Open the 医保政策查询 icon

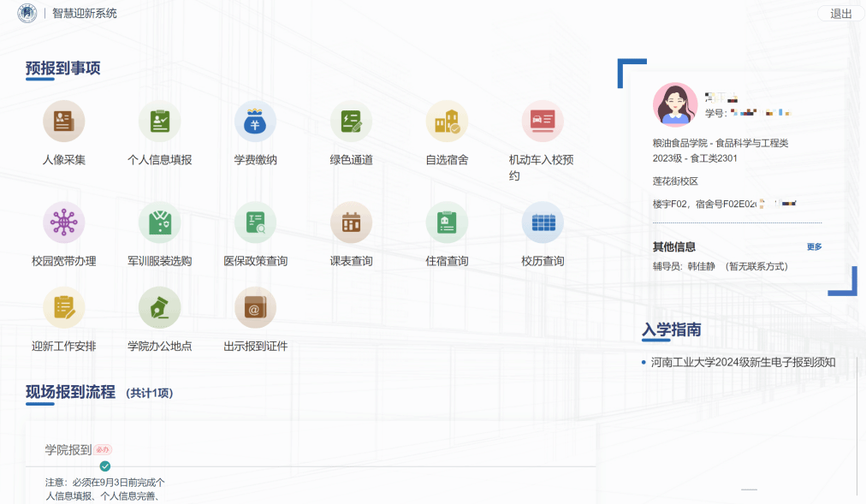256,222
